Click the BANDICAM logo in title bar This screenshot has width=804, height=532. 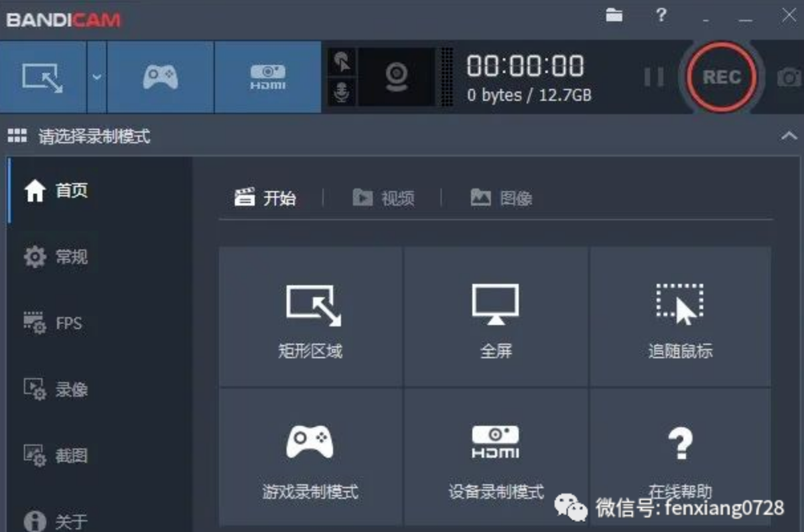point(64,19)
